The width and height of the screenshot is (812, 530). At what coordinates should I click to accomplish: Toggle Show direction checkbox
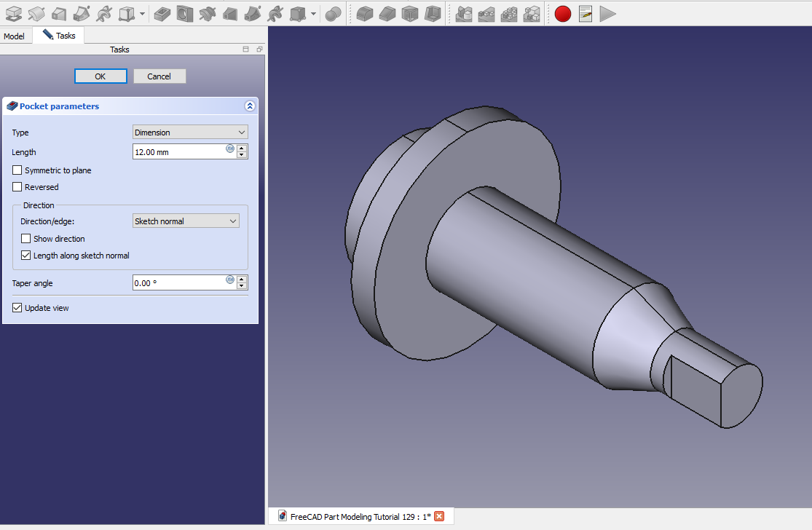click(26, 239)
